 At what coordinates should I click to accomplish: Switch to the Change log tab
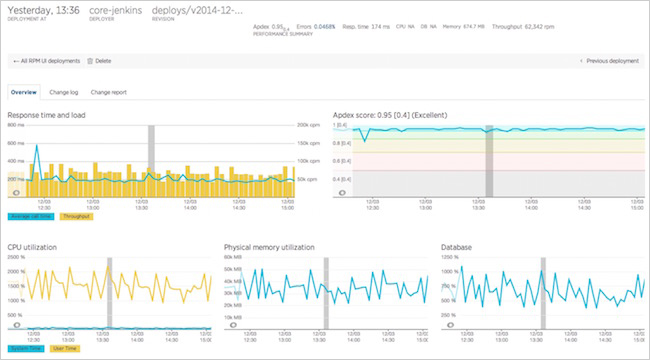pos(64,92)
